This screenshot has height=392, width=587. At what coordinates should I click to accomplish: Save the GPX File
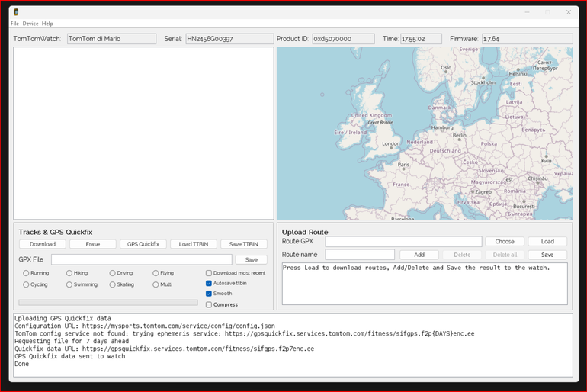(252, 260)
